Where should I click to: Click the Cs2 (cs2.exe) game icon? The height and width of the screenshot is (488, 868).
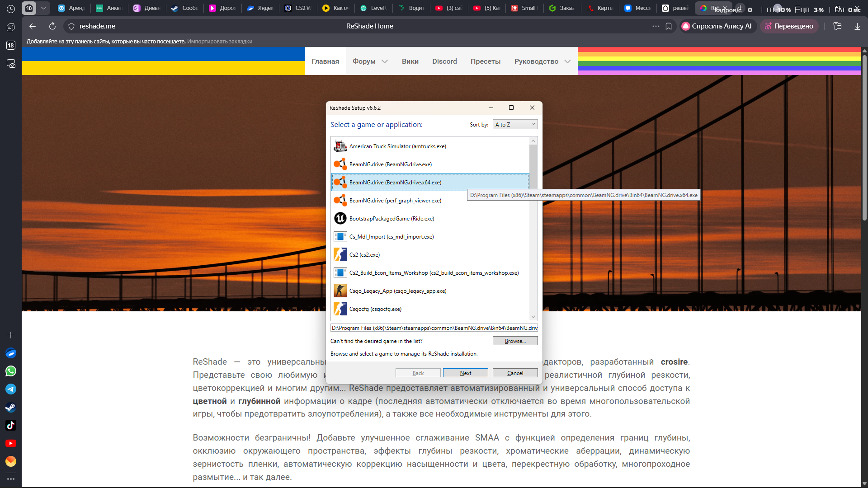click(x=340, y=254)
